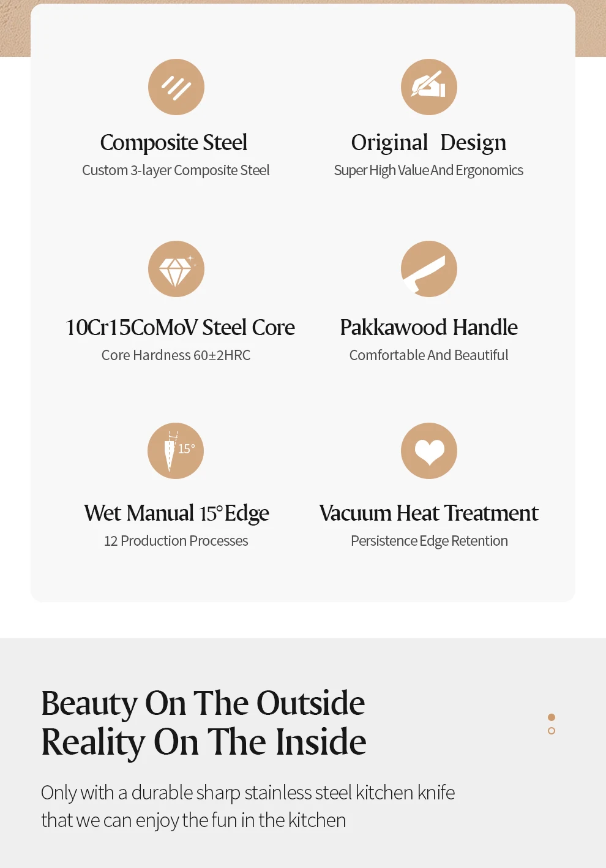
Task: Click the Composite Steel heading
Action: 174,143
